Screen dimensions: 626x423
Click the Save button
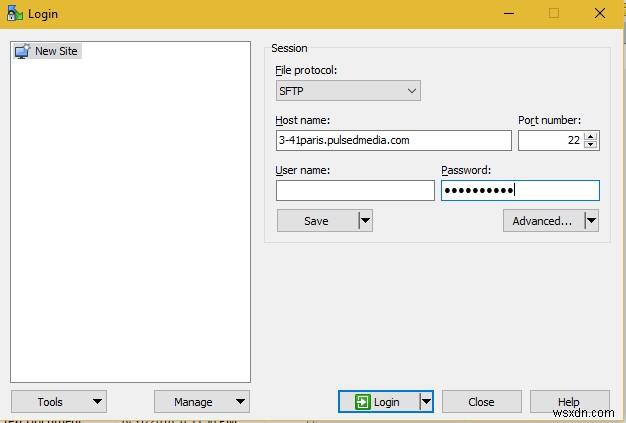click(317, 221)
